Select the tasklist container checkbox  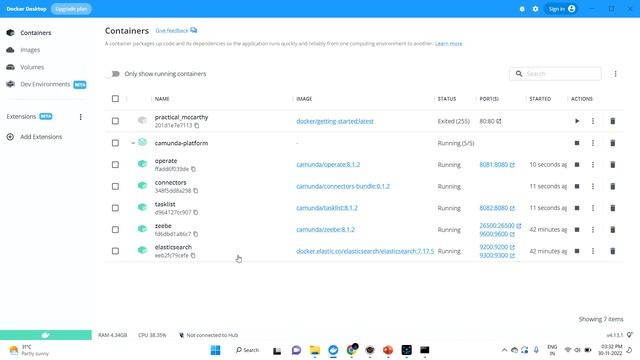116,208
